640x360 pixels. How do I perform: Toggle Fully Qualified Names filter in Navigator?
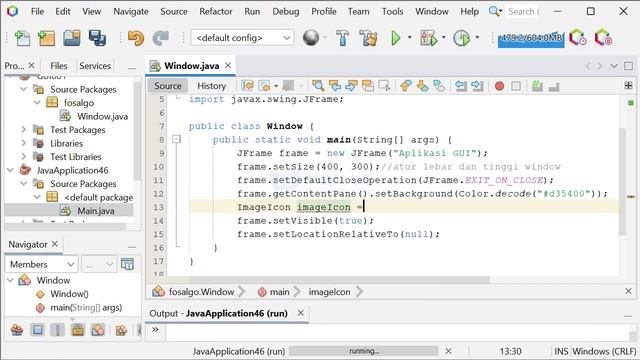[121, 329]
